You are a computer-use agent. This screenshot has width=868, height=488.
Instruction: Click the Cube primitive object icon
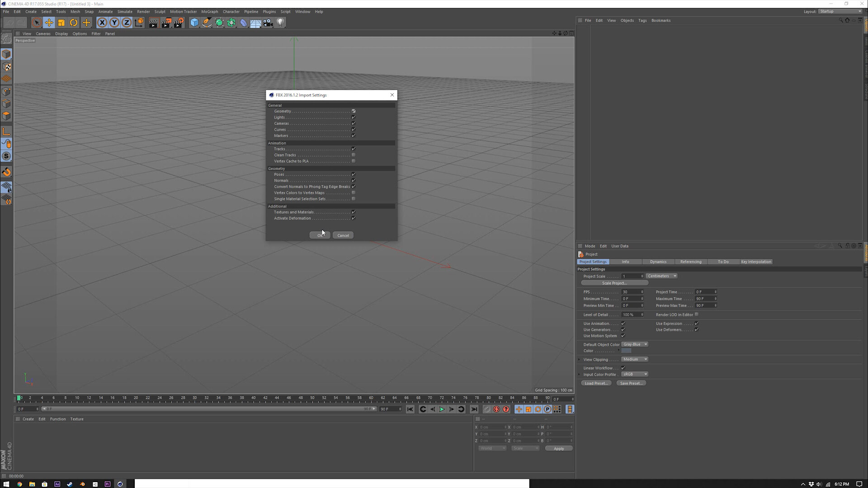point(194,23)
